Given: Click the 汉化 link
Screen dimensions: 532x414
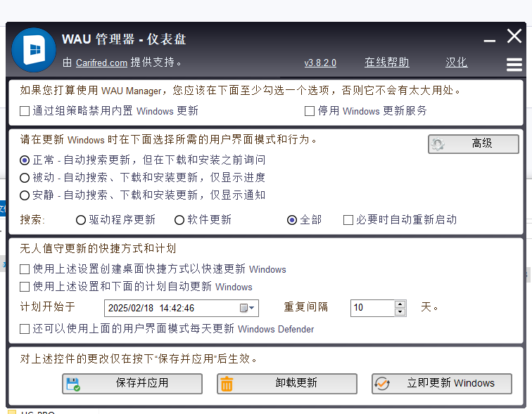Looking at the screenshot, I should click(x=456, y=63).
